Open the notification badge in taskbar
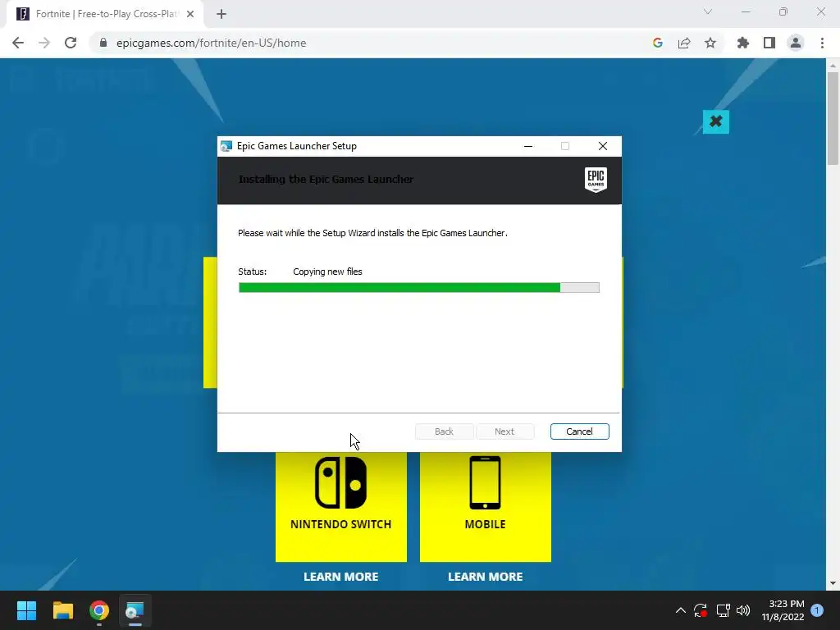This screenshot has width=840, height=630. (817, 610)
